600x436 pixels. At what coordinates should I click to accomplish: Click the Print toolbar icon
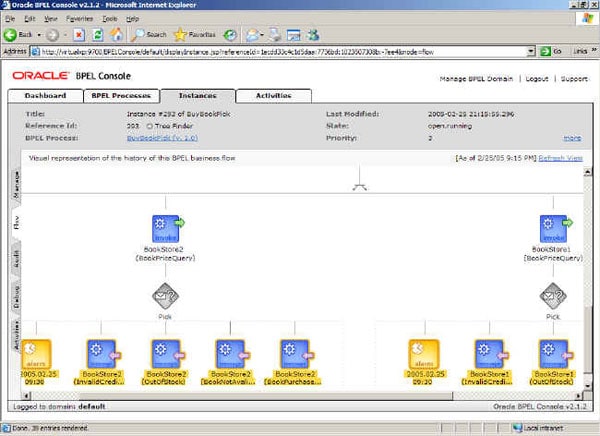click(x=274, y=35)
